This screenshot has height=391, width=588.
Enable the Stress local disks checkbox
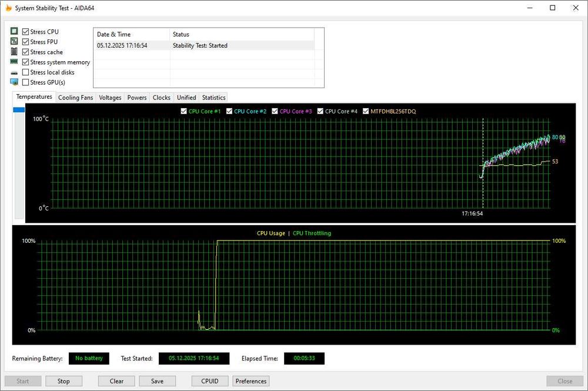coord(25,72)
